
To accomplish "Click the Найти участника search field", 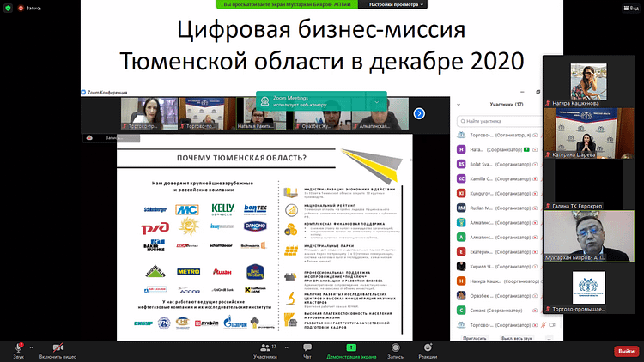I will coord(500,121).
